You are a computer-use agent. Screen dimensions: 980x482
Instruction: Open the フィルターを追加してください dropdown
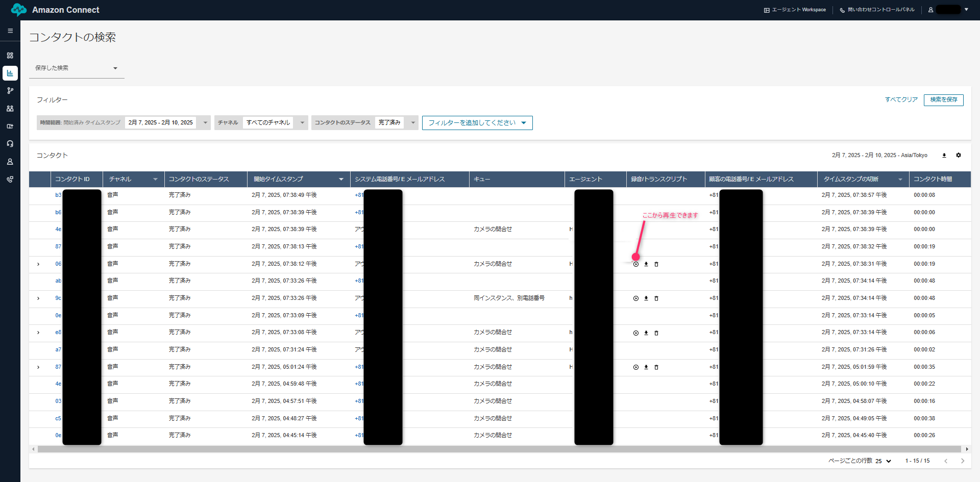click(477, 123)
